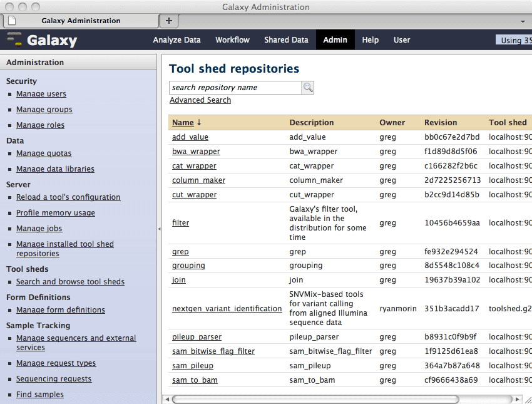The width and height of the screenshot is (532, 404).
Task: Open the Shared Data menu
Action: [x=286, y=40]
